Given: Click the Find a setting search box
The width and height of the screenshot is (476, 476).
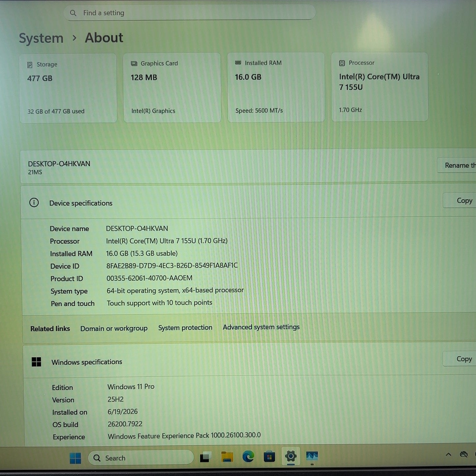Looking at the screenshot, I should [189, 13].
